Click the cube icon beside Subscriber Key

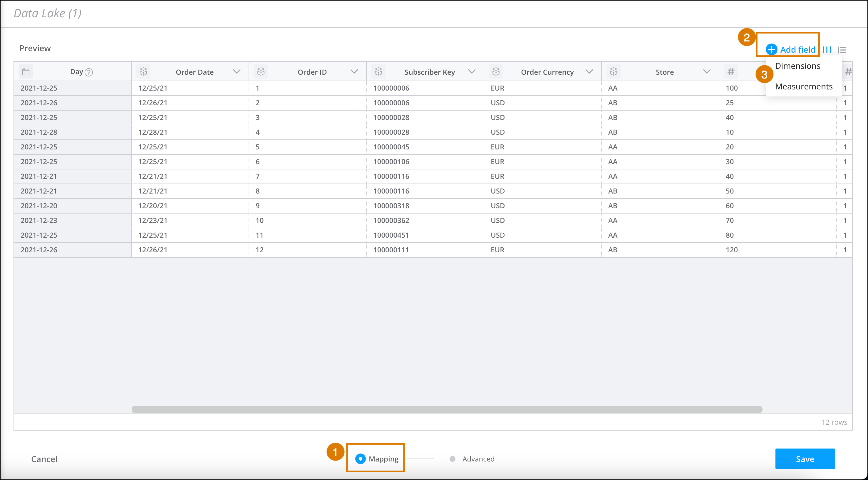(378, 71)
